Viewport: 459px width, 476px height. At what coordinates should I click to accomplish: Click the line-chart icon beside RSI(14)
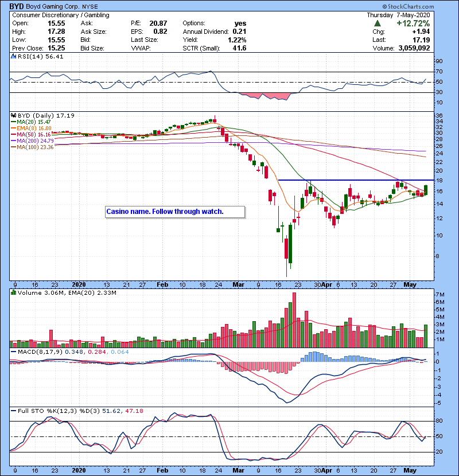coord(13,56)
